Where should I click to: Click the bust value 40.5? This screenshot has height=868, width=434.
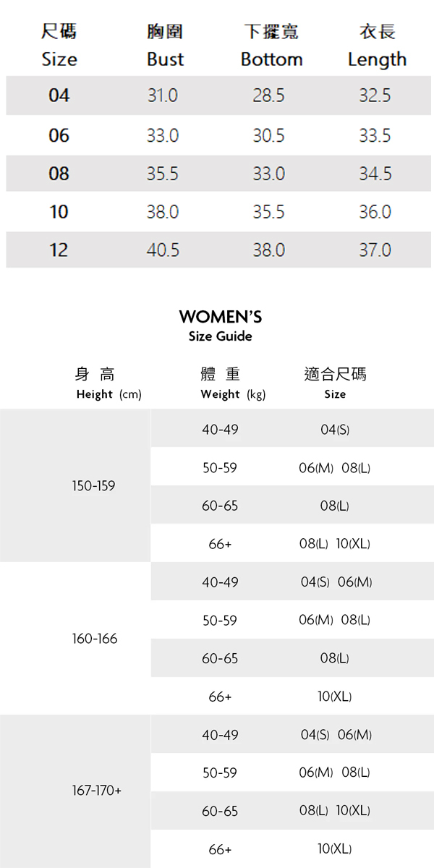point(163,250)
